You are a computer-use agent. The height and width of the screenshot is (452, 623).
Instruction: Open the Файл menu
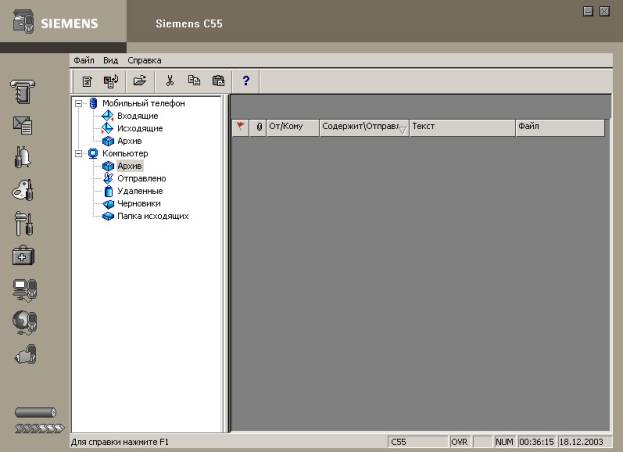[x=84, y=60]
